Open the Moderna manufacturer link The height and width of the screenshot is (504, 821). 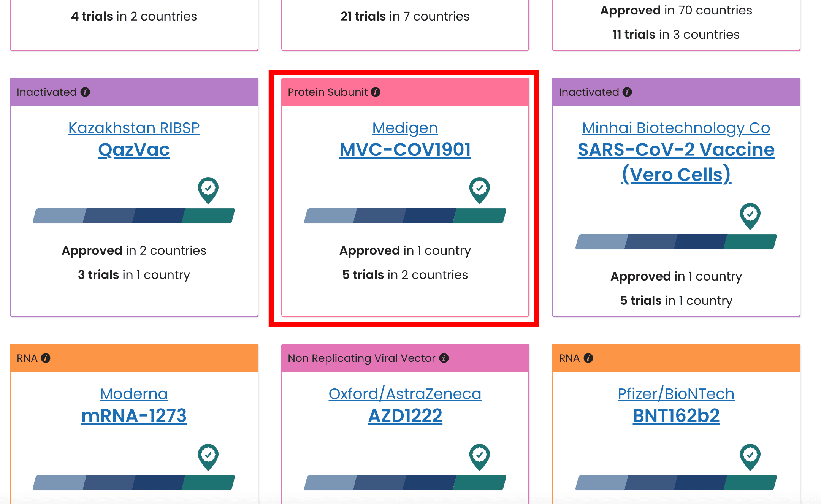[x=134, y=394]
